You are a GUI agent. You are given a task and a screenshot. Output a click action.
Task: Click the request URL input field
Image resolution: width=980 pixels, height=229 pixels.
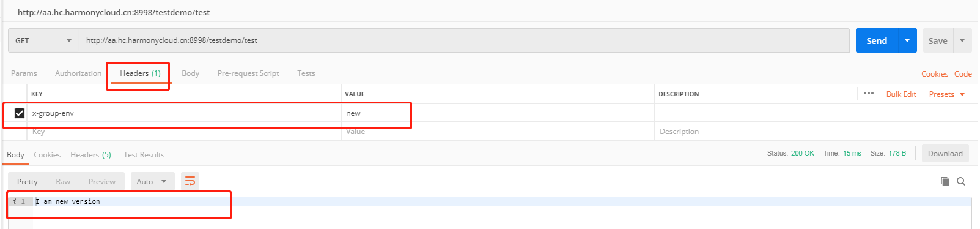coord(464,40)
